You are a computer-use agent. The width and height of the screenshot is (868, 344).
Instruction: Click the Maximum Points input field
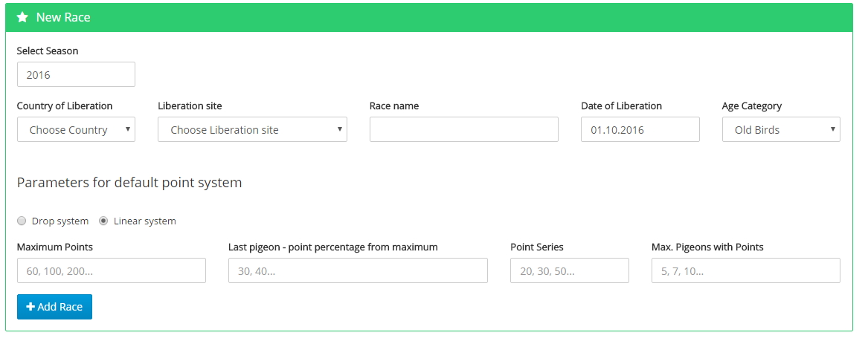click(x=111, y=271)
